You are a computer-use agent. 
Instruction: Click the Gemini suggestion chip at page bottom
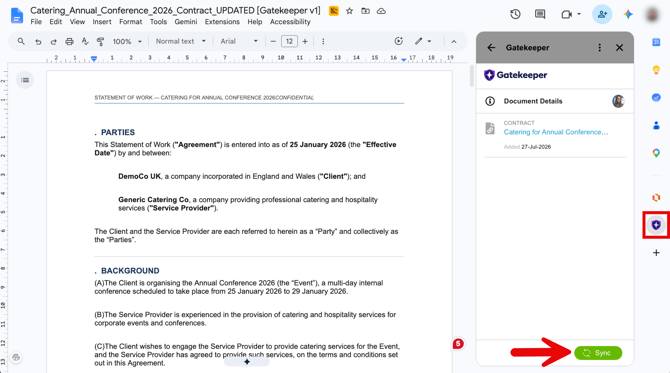click(247, 362)
